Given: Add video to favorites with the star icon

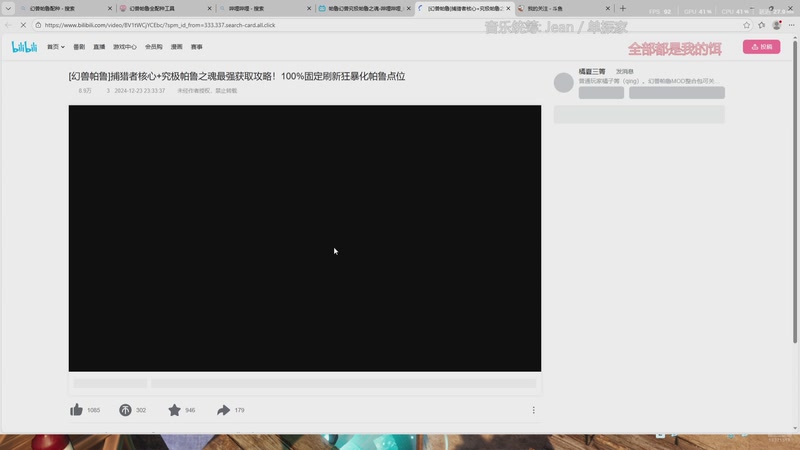Looking at the screenshot, I should pyautogui.click(x=174, y=410).
